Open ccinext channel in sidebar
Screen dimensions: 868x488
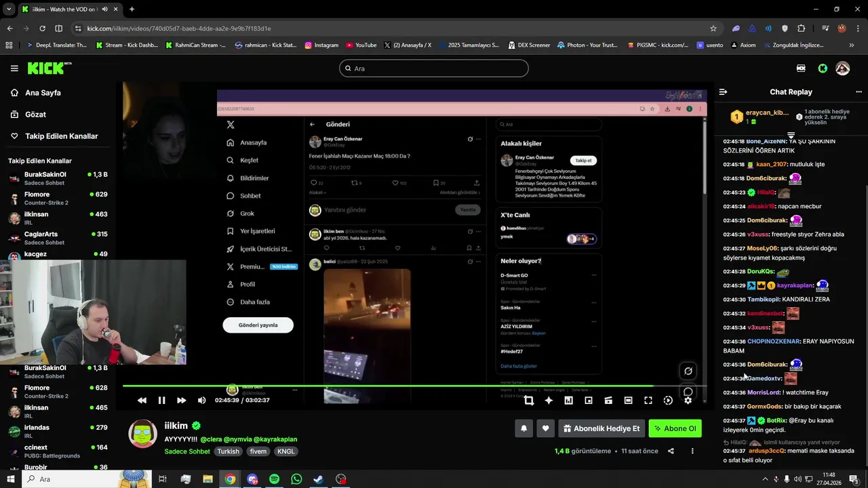[58, 451]
